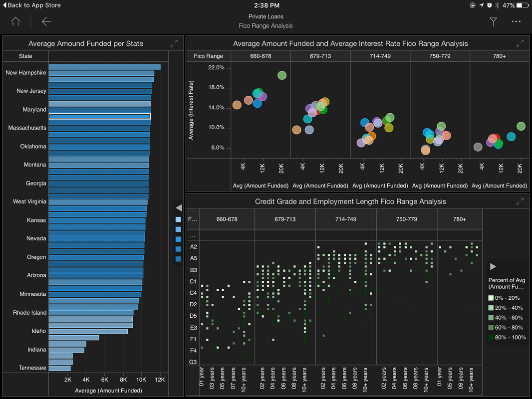Select the lightest blue legend swatch
This screenshot has height=399, width=532.
pyautogui.click(x=178, y=219)
